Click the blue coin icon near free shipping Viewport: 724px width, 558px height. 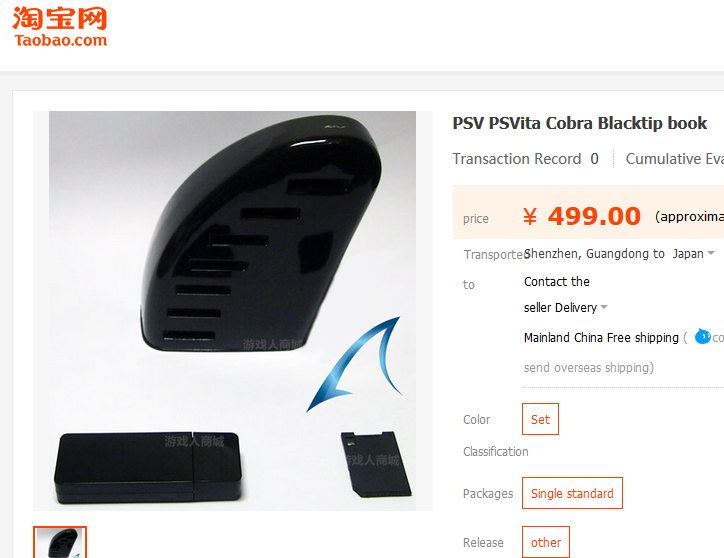(x=702, y=336)
